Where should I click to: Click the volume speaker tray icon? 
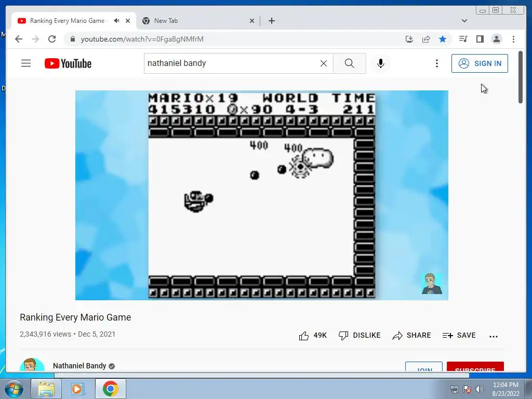[480, 389]
